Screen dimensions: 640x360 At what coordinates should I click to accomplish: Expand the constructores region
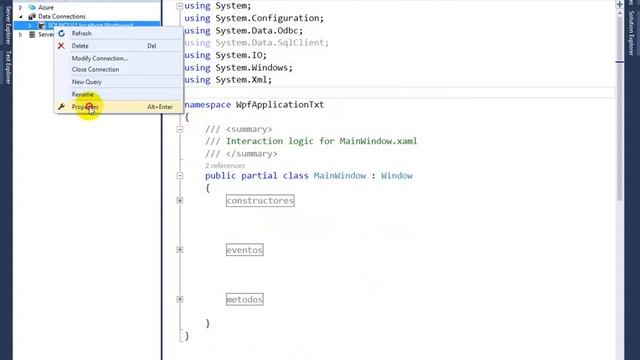coord(179,200)
